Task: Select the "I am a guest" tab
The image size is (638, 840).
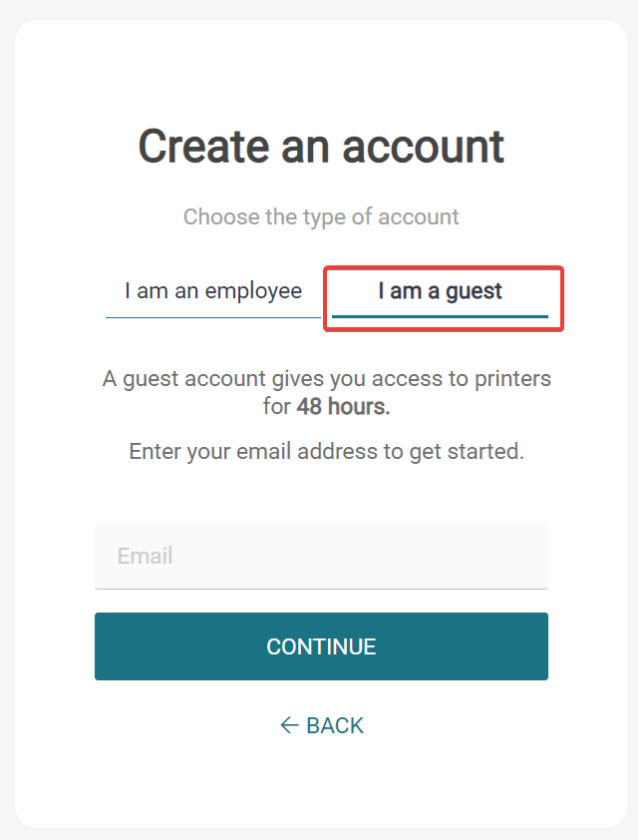Action: (440, 291)
